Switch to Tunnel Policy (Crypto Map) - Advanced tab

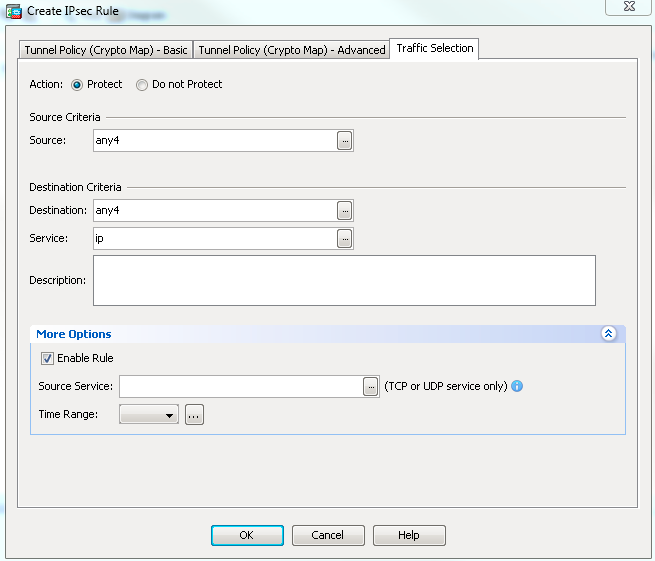coord(292,50)
